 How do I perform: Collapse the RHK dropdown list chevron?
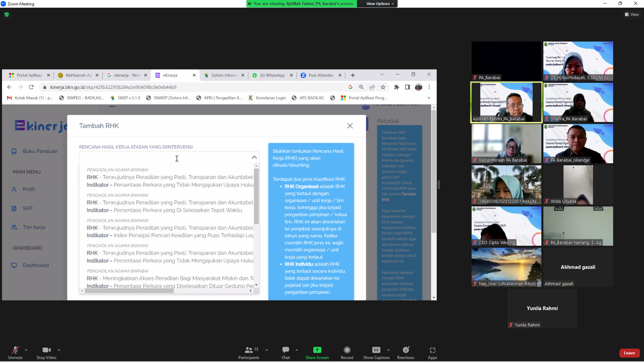[254, 157]
